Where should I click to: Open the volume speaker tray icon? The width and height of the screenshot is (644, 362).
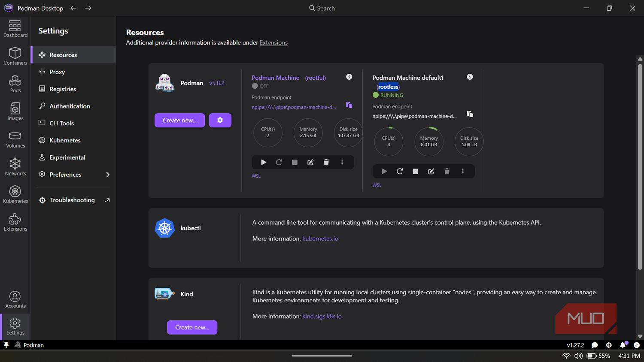pos(578,356)
